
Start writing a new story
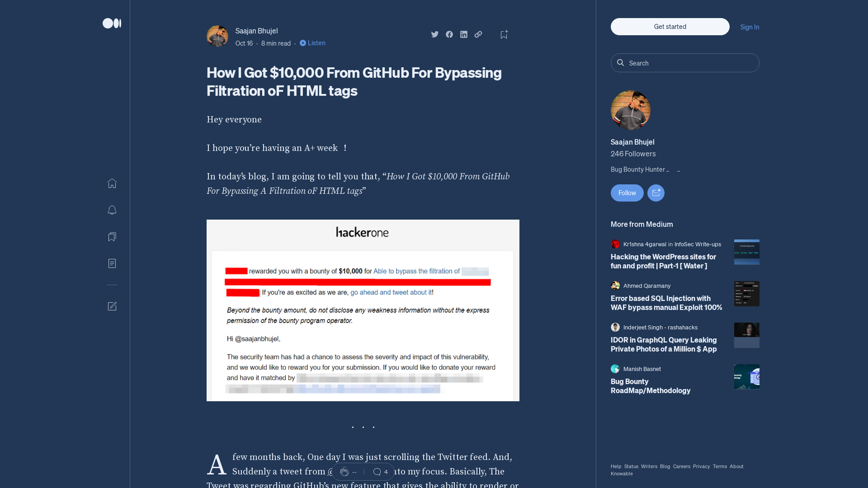112,306
